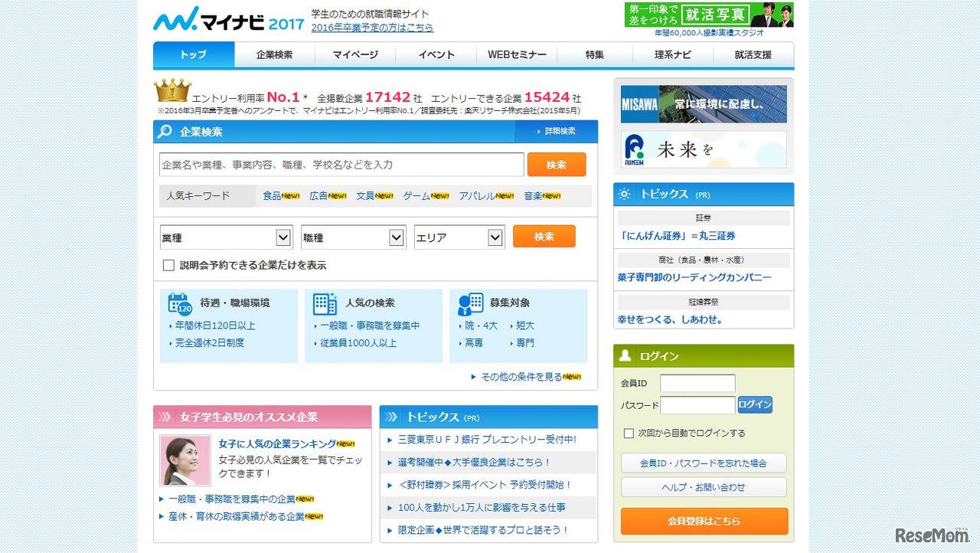Open the 業種 dropdown

225,237
